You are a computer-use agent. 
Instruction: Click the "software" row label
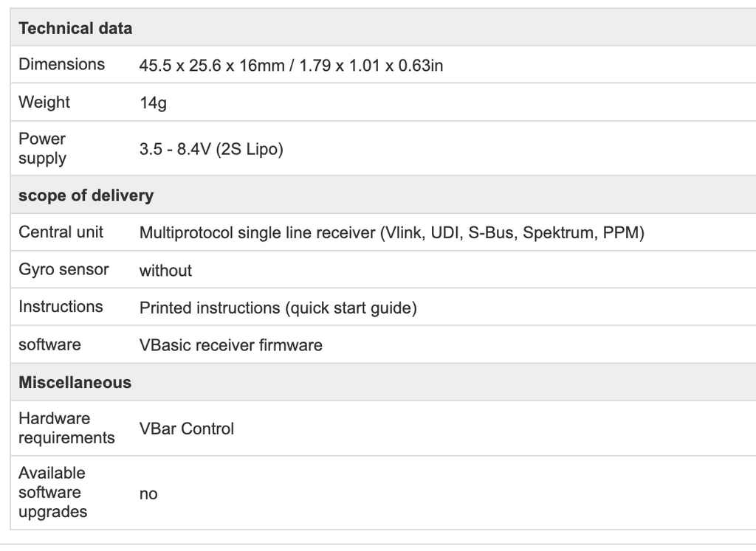(49, 344)
